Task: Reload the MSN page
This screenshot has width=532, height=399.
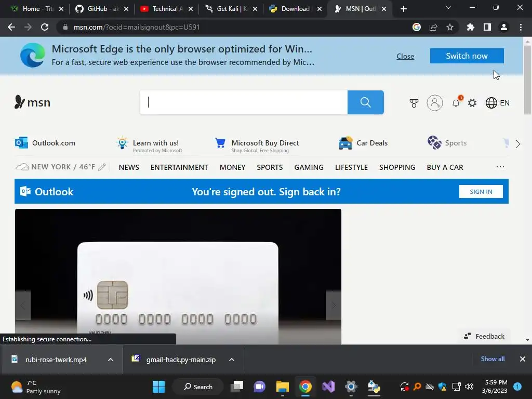Action: coord(45,27)
